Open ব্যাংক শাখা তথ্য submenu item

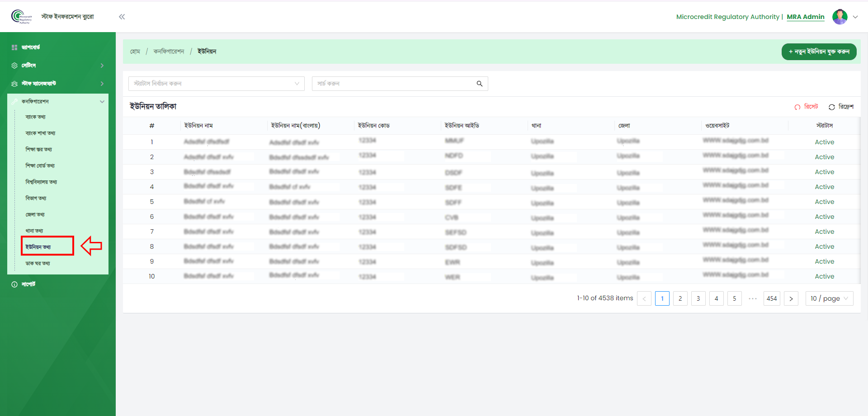(x=41, y=133)
